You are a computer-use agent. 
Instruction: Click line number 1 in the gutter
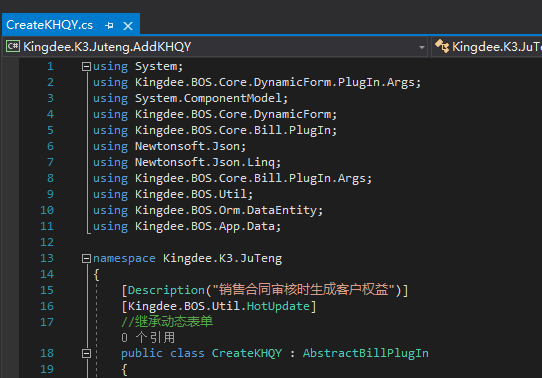(x=50, y=66)
